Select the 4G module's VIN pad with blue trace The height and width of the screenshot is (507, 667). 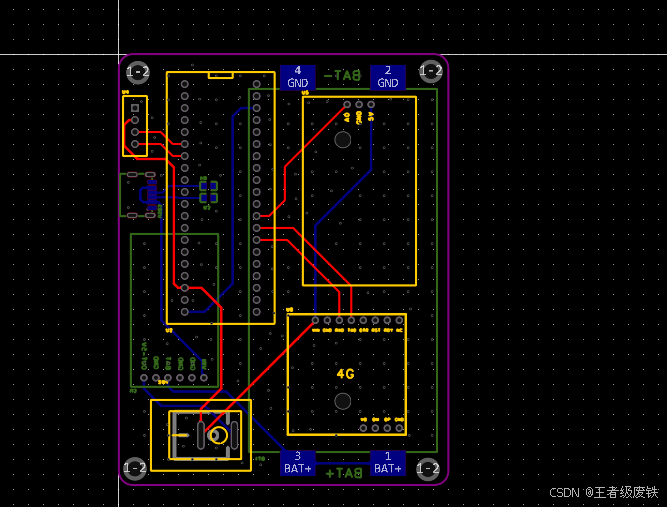pos(315,320)
